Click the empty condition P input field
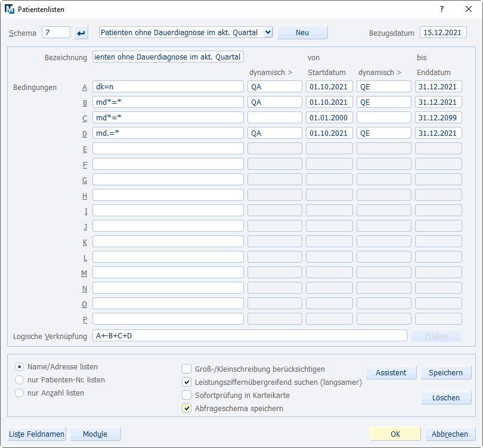Screen dimensions: 483x448 click(x=168, y=319)
